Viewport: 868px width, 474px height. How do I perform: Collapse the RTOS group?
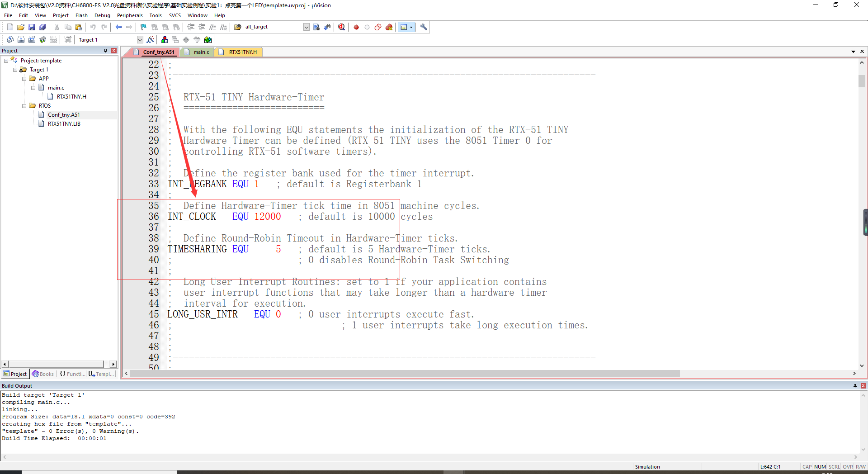[x=24, y=106]
